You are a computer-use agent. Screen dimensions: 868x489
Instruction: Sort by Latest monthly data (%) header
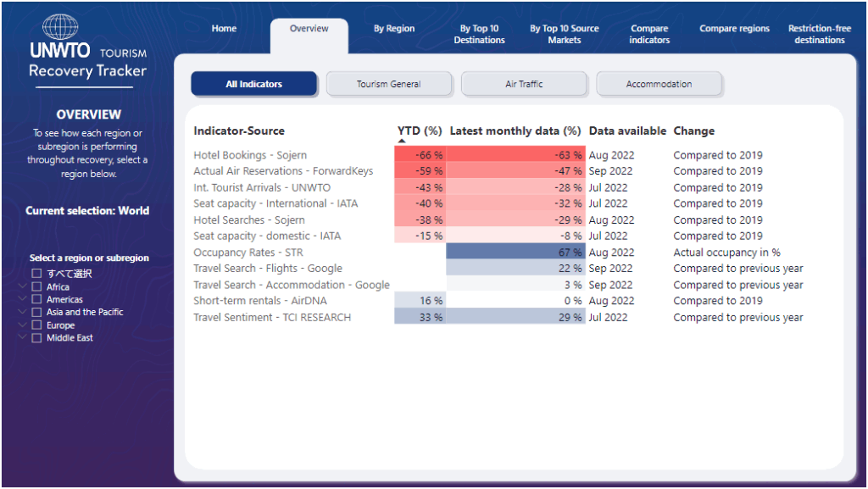(515, 131)
